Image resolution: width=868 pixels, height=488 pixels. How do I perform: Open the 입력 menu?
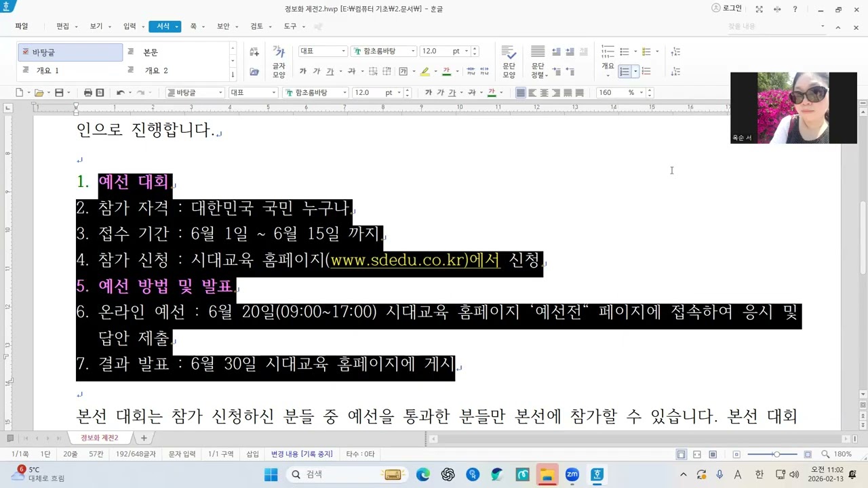point(130,26)
